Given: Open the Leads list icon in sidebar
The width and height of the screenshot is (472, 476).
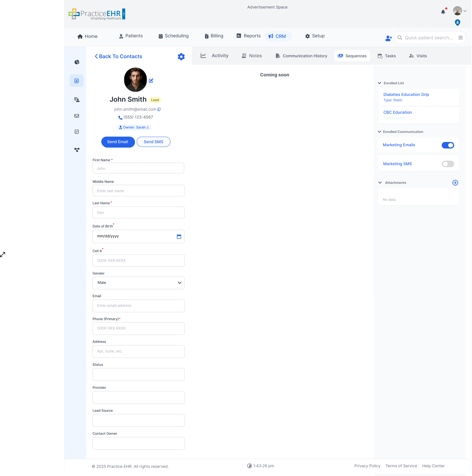Looking at the screenshot, I should pos(77,100).
